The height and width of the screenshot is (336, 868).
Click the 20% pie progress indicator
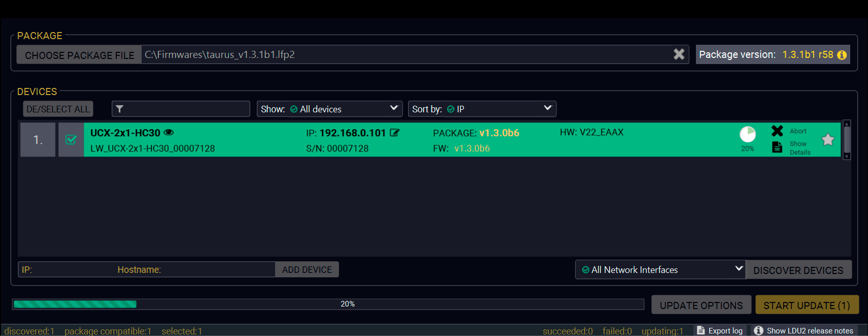(748, 134)
